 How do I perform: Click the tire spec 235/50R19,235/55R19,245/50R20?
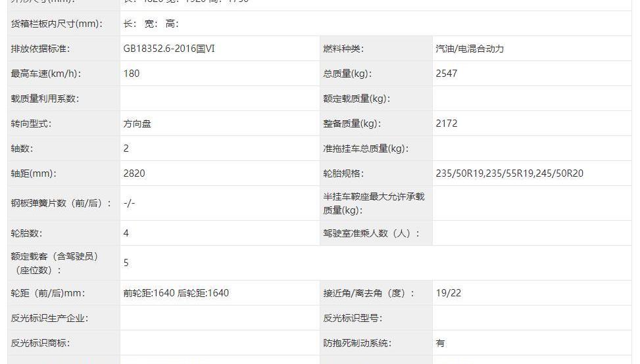click(509, 173)
